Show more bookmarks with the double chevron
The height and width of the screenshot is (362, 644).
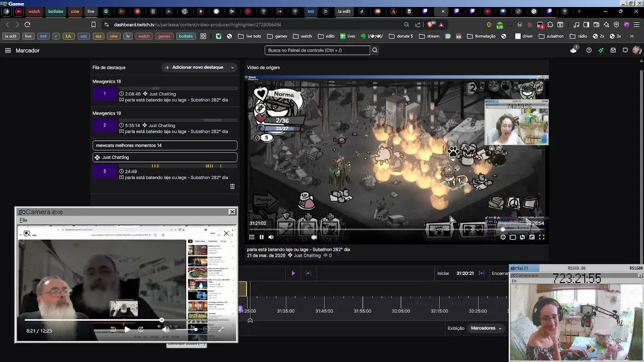pos(632,36)
